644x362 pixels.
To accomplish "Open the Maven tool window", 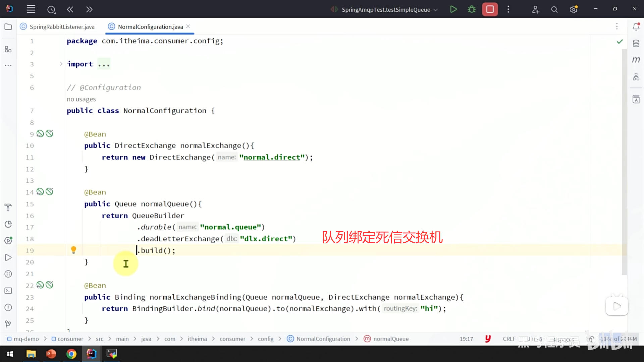I will coord(636,60).
